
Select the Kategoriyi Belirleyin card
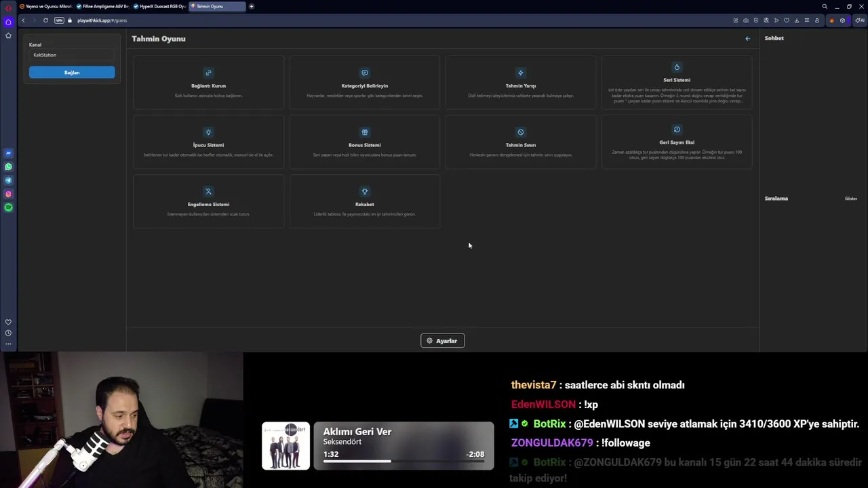click(365, 83)
